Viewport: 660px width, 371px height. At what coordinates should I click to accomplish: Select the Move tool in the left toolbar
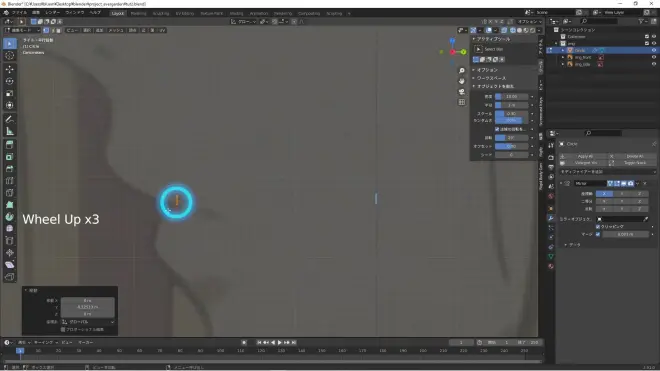coord(10,69)
